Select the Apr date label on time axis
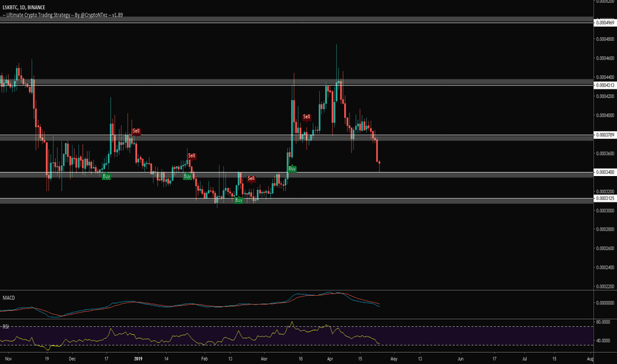 click(330, 359)
